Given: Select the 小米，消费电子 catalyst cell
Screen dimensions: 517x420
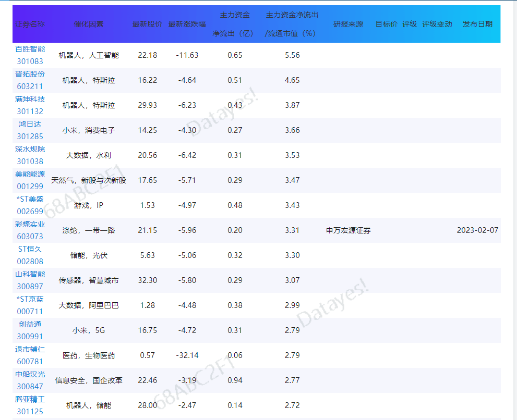Looking at the screenshot, I should click(89, 130).
